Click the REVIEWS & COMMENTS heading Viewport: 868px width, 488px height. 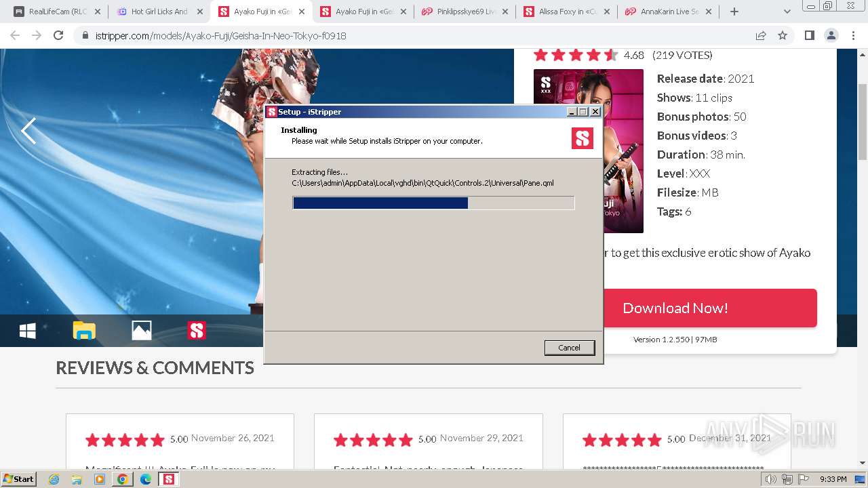(155, 367)
